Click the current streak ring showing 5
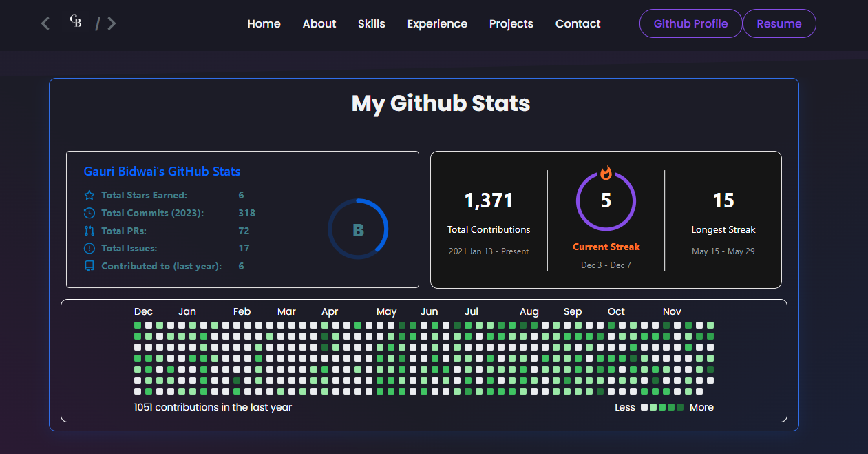This screenshot has width=868, height=454. [x=606, y=201]
